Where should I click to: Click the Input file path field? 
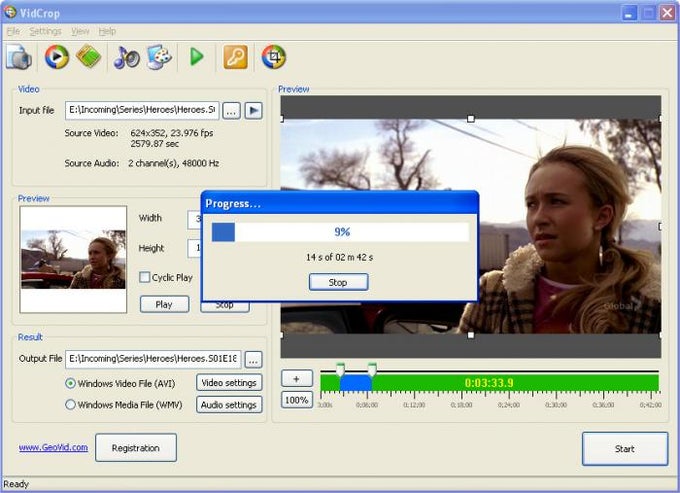pos(142,110)
